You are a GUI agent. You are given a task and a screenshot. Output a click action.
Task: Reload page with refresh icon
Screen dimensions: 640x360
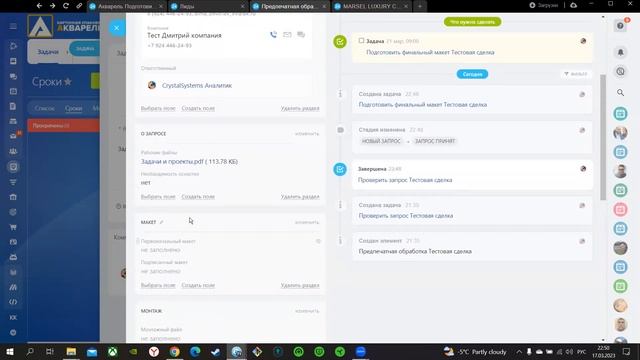tap(65, 6)
